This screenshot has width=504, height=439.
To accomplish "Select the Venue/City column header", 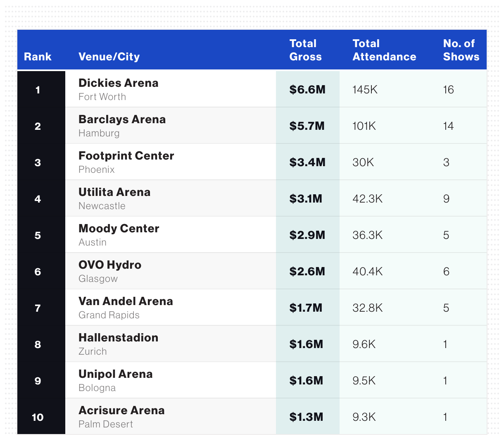I will point(109,57).
